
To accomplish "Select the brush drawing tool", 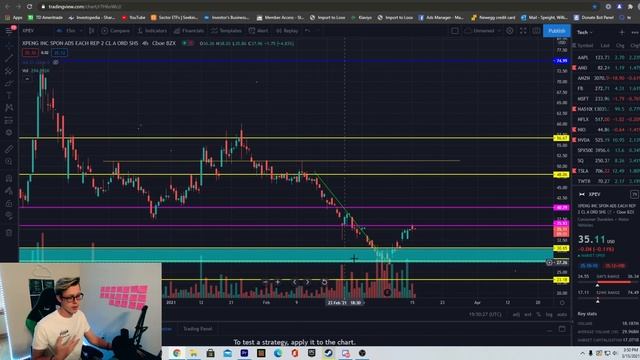I will tap(9, 83).
